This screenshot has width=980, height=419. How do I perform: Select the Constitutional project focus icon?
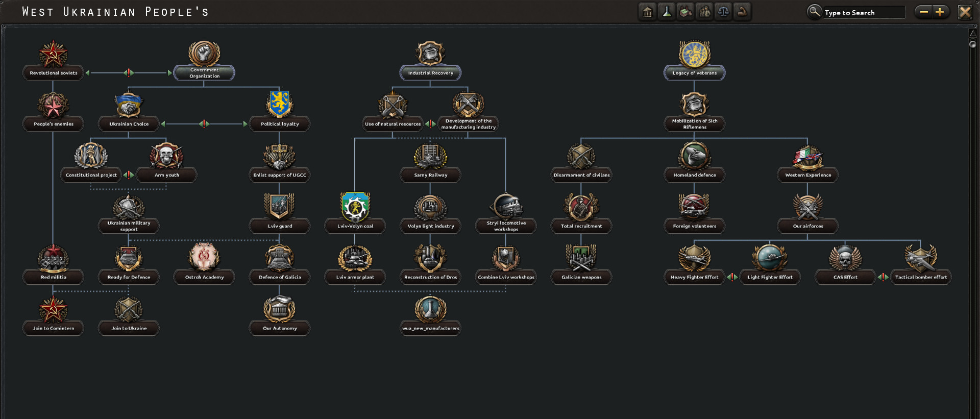tap(91, 156)
